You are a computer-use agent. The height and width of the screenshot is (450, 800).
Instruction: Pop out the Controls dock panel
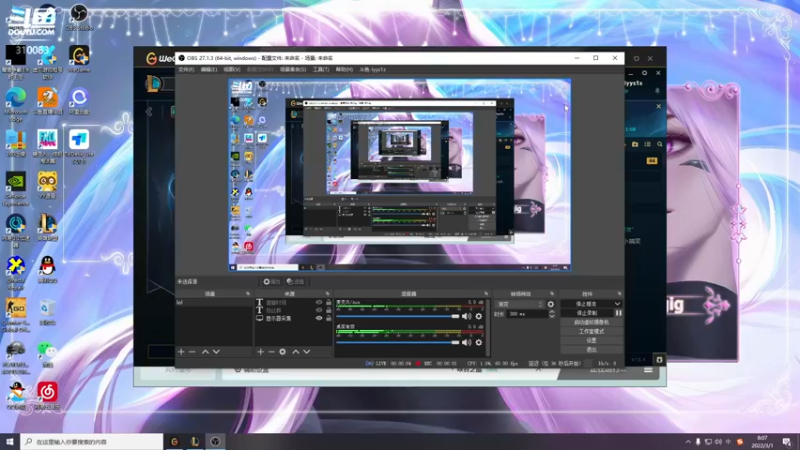tap(619, 294)
